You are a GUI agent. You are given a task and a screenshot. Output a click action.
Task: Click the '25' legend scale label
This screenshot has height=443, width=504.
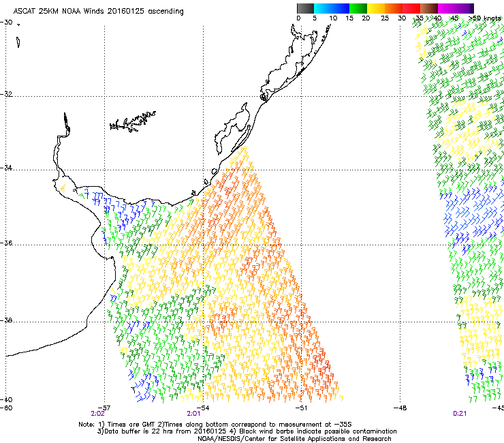click(385, 18)
